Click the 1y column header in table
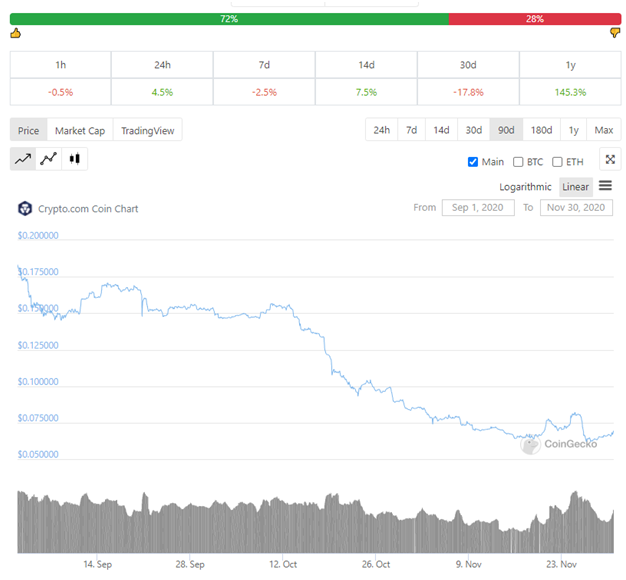 (x=570, y=65)
